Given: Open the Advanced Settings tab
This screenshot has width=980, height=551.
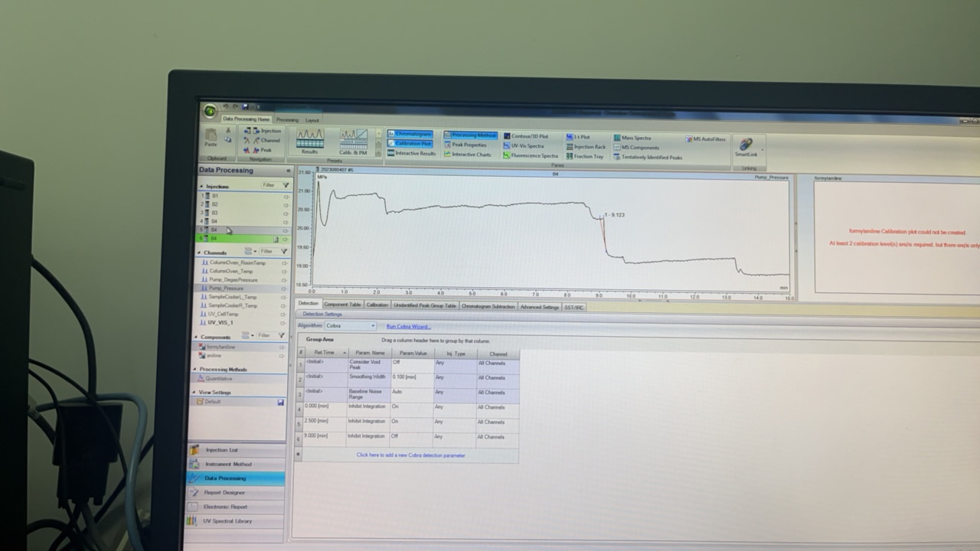Looking at the screenshot, I should pyautogui.click(x=540, y=307).
